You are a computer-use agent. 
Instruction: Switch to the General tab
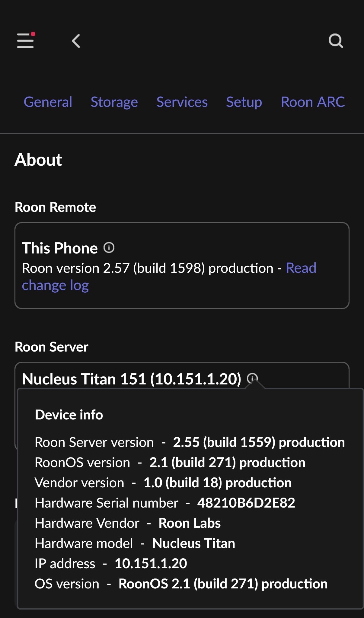click(x=48, y=102)
